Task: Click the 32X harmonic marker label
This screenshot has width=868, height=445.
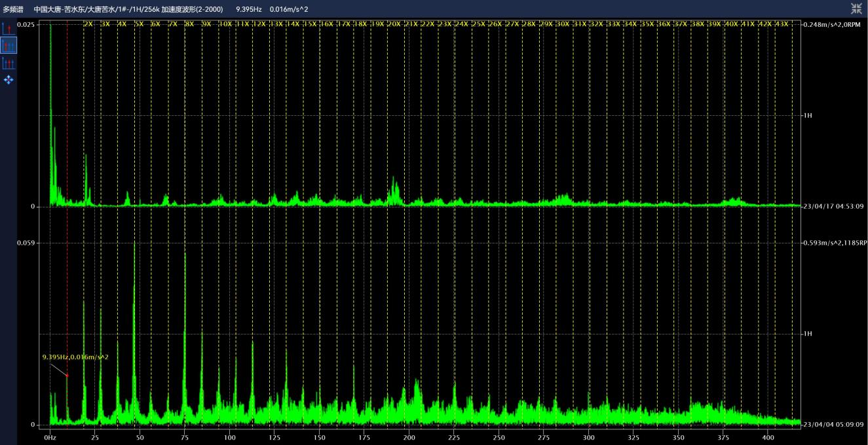Action: coord(596,24)
